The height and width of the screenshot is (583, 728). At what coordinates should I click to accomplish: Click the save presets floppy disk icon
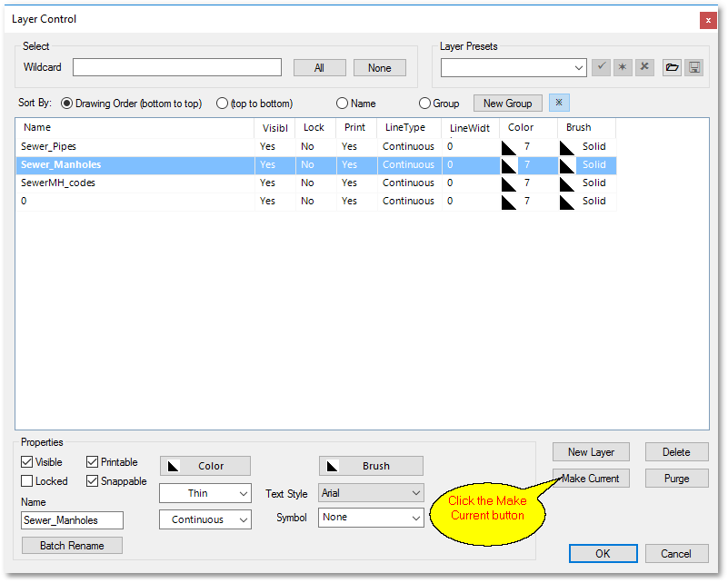(694, 67)
